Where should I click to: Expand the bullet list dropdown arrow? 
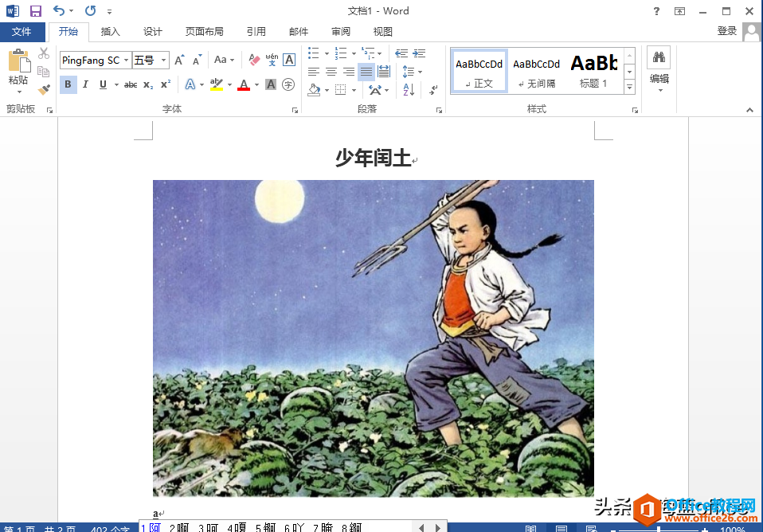point(327,53)
